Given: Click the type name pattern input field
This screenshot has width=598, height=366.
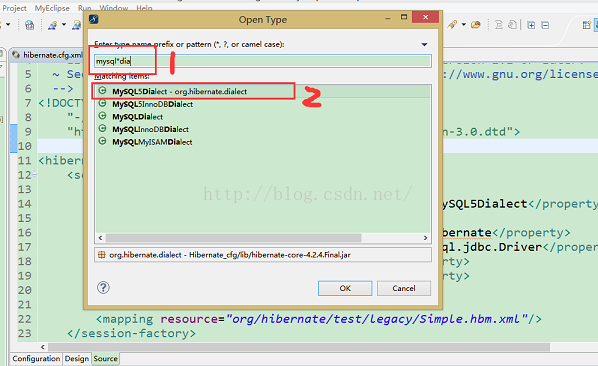Looking at the screenshot, I should pos(263,61).
